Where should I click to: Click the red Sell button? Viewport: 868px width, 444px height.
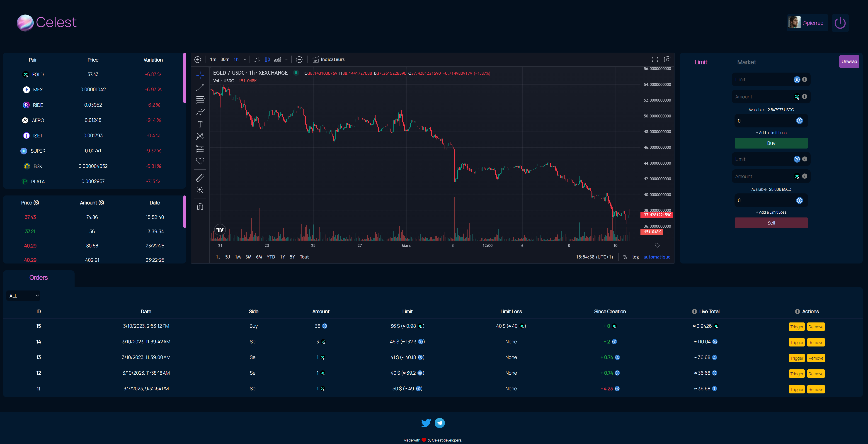[771, 223]
